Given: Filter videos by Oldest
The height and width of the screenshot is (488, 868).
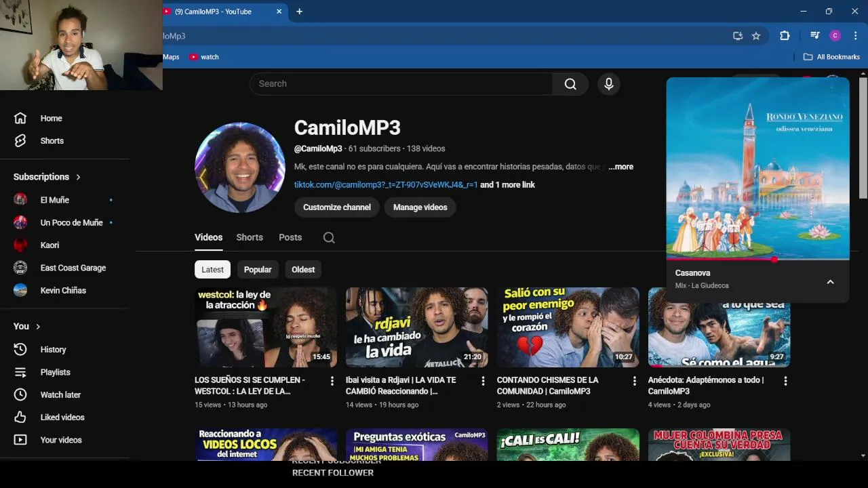Looking at the screenshot, I should pyautogui.click(x=303, y=270).
